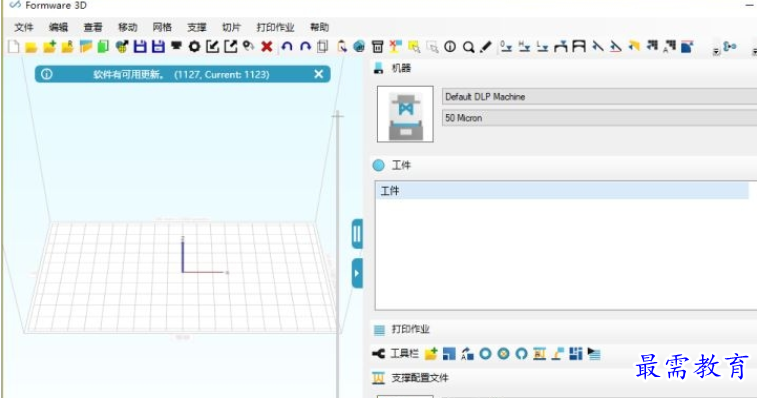Click the pause-bars panel handle button
This screenshot has height=398, width=757.
click(x=357, y=234)
